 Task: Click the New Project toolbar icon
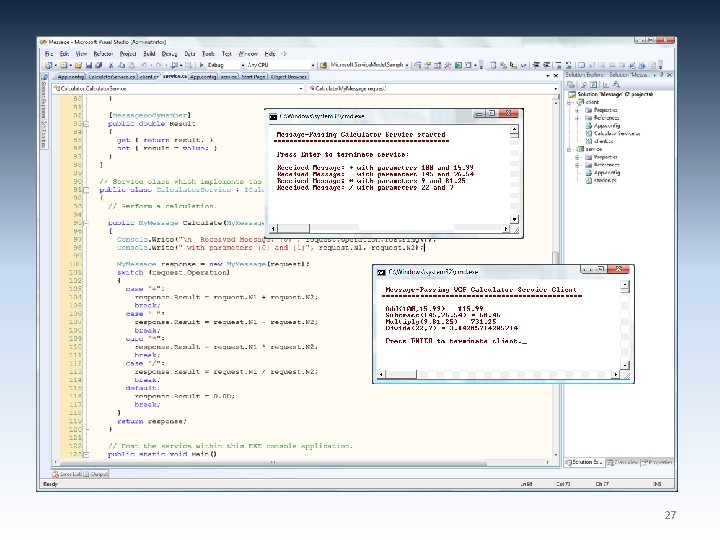coord(47,64)
